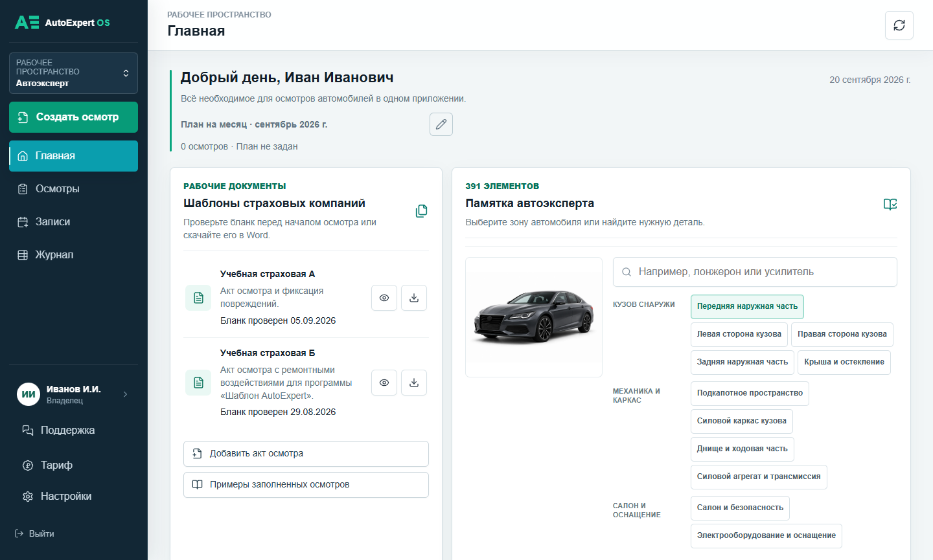Choose the Электрооборудование и оснащение zone
Screen dimensions: 933x560
(x=766, y=536)
